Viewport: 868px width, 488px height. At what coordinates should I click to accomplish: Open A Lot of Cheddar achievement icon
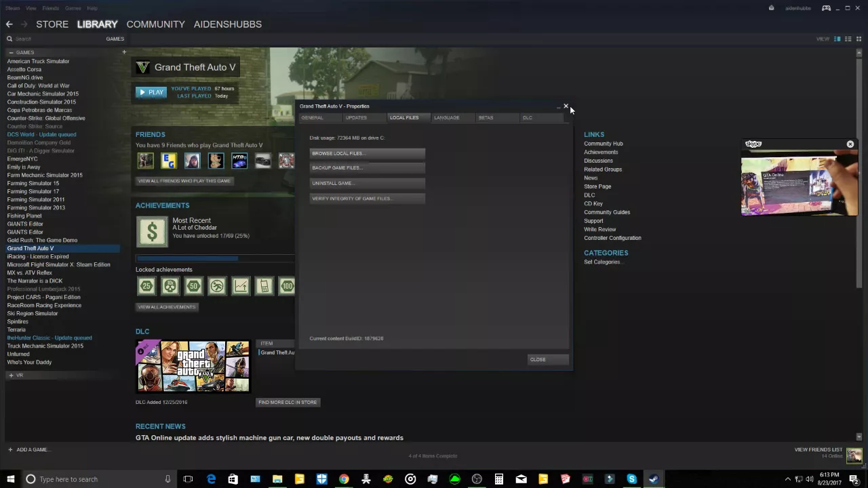(152, 231)
